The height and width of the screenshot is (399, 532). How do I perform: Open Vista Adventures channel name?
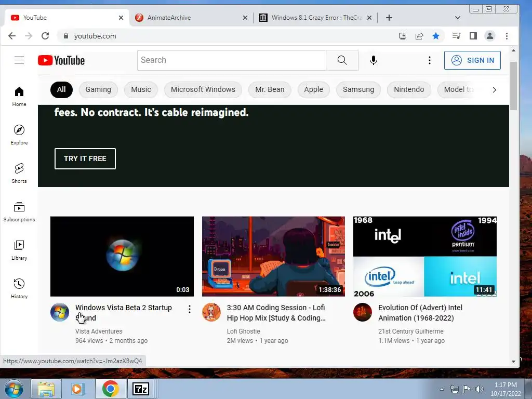coord(99,331)
